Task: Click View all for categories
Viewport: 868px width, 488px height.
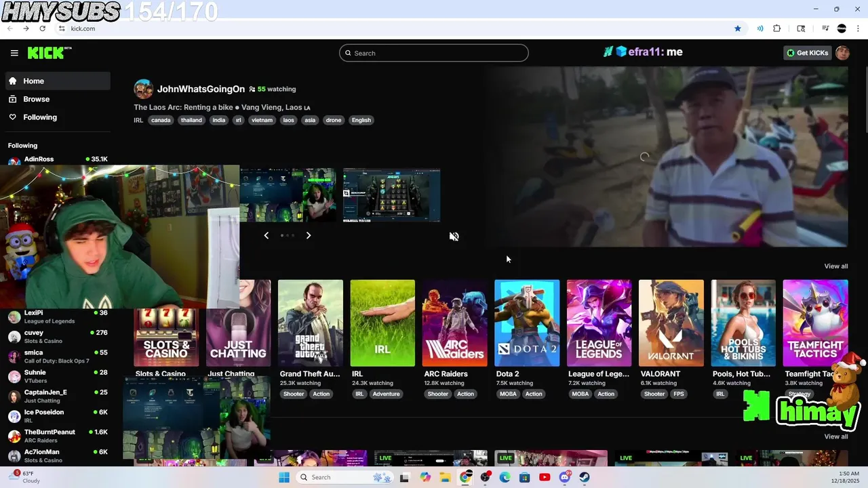Action: coord(835,266)
